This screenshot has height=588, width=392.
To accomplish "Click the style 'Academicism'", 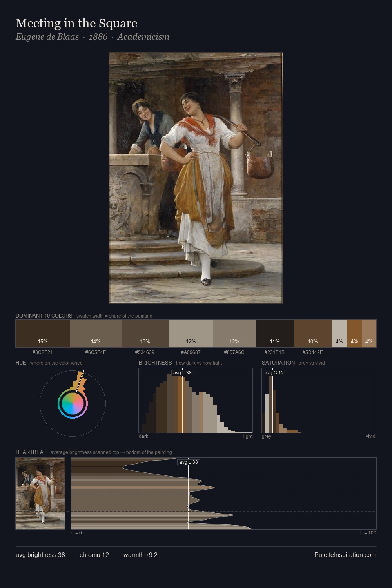I will (143, 37).
